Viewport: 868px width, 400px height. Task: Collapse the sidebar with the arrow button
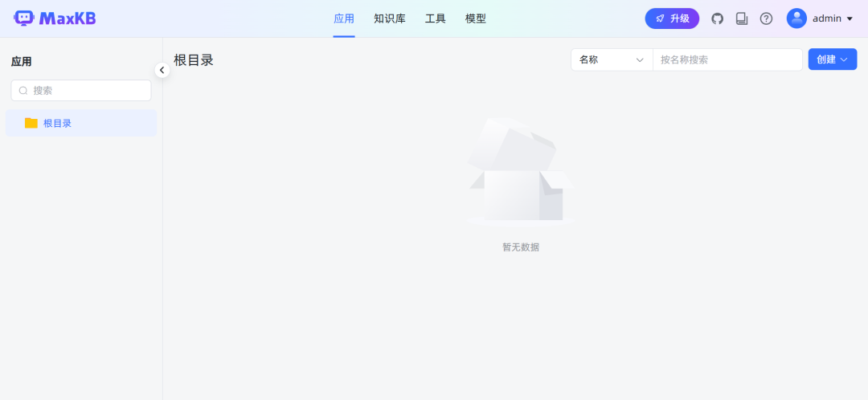coord(162,70)
